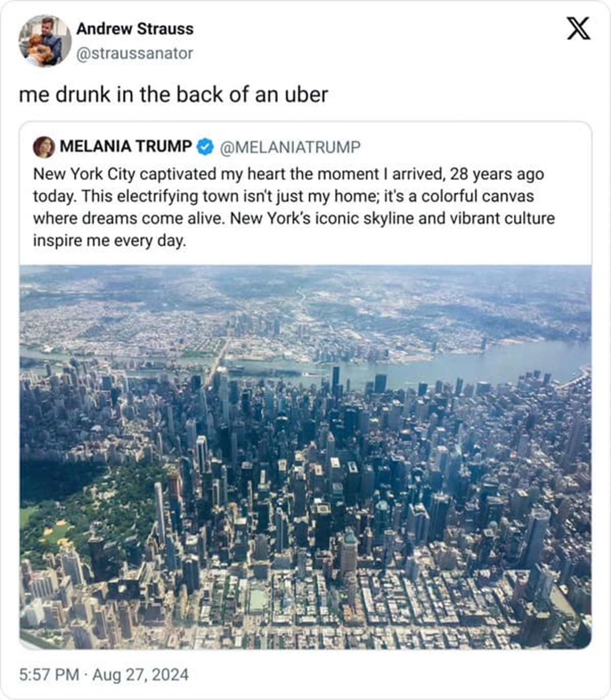The height and width of the screenshot is (700, 611).
Task: Open the 5:57 PM timestamp
Action: (49, 675)
